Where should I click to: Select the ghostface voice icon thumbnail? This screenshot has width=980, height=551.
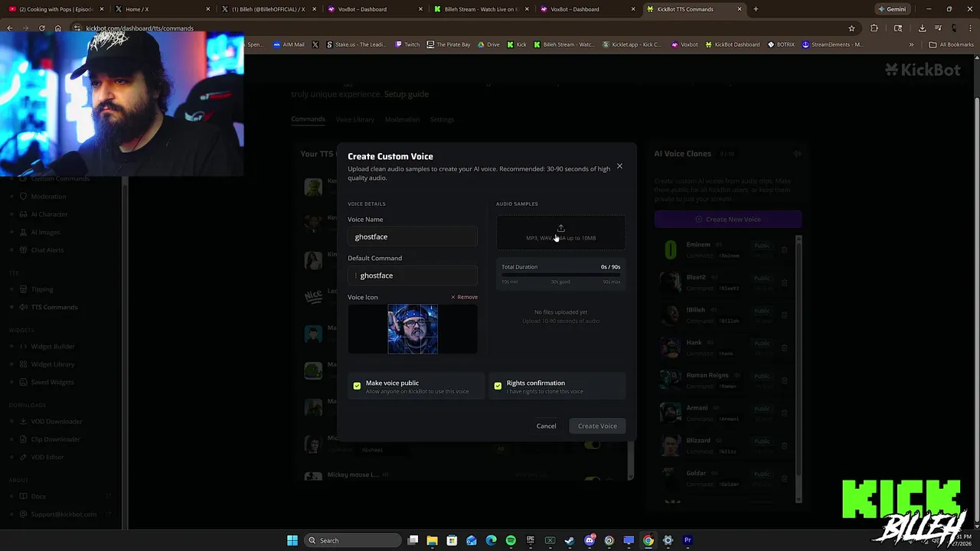point(413,329)
